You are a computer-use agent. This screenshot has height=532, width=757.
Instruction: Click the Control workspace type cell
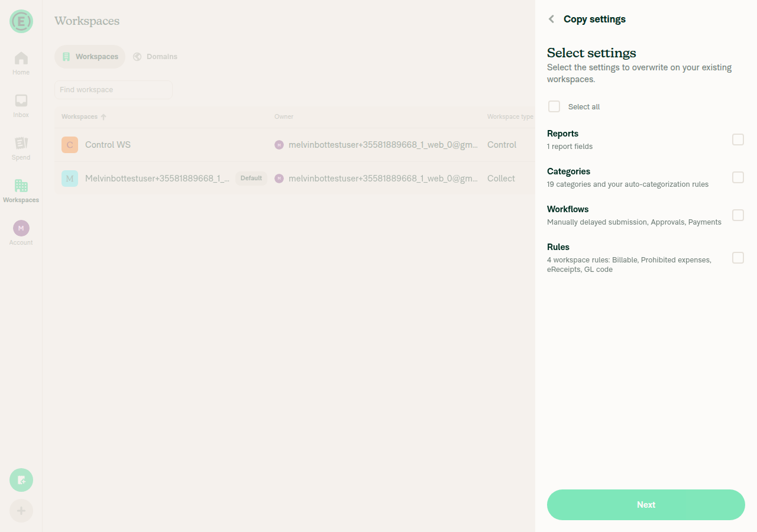[x=502, y=145]
